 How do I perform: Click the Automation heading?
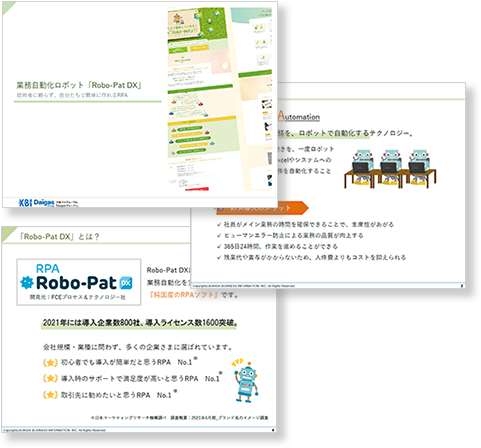point(299,116)
